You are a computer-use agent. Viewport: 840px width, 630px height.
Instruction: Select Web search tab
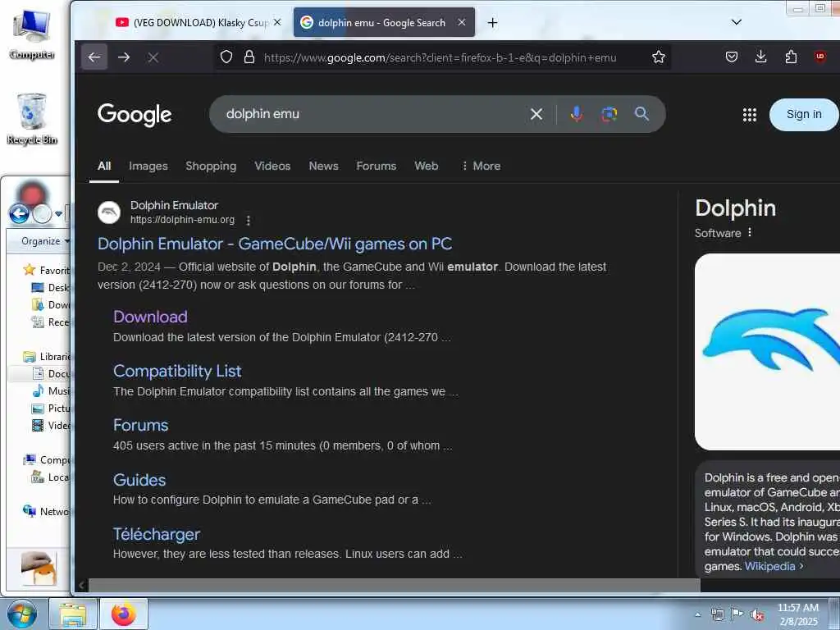427,166
